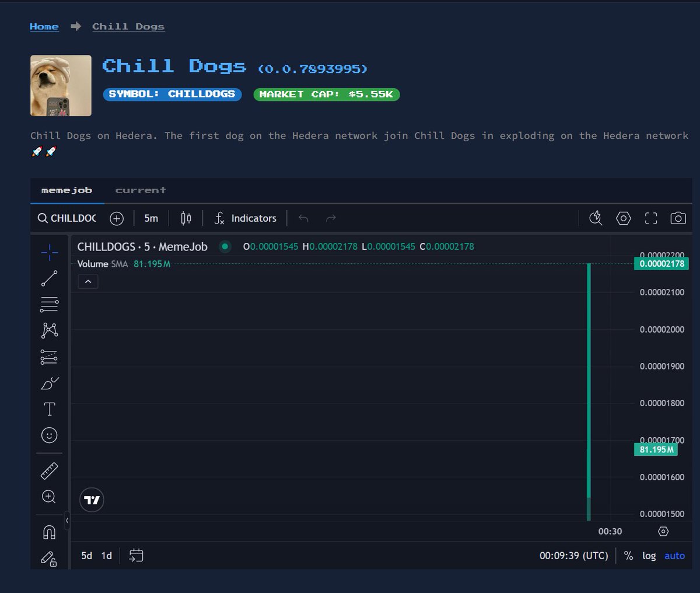Set the date range to 5d
This screenshot has height=593, width=700.
(86, 556)
